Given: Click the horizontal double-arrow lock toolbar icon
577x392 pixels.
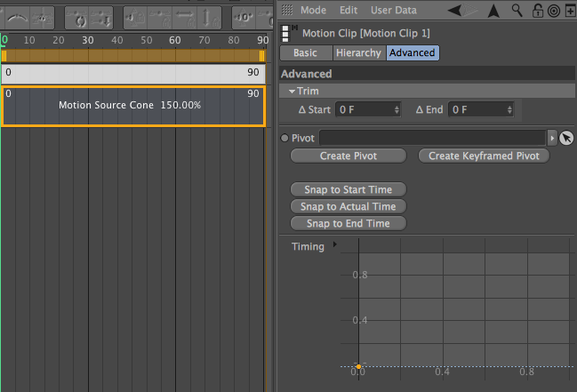Looking at the screenshot, I should tap(185, 18).
